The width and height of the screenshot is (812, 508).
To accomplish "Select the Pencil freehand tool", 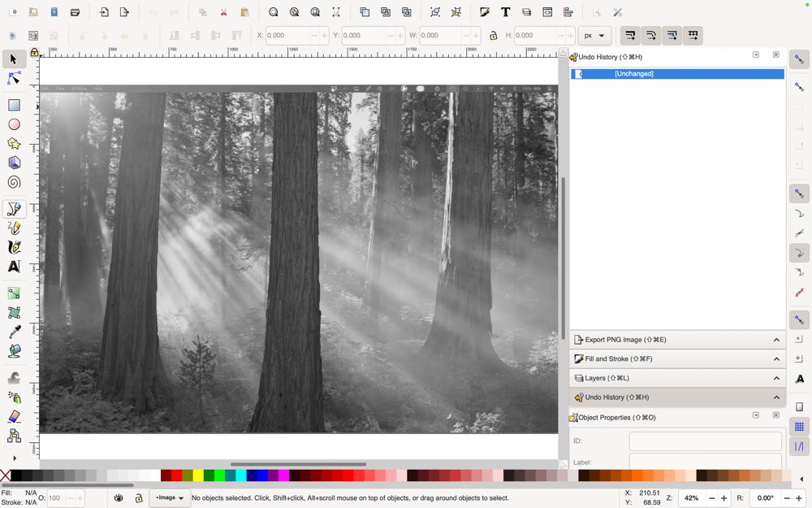I will tap(14, 228).
